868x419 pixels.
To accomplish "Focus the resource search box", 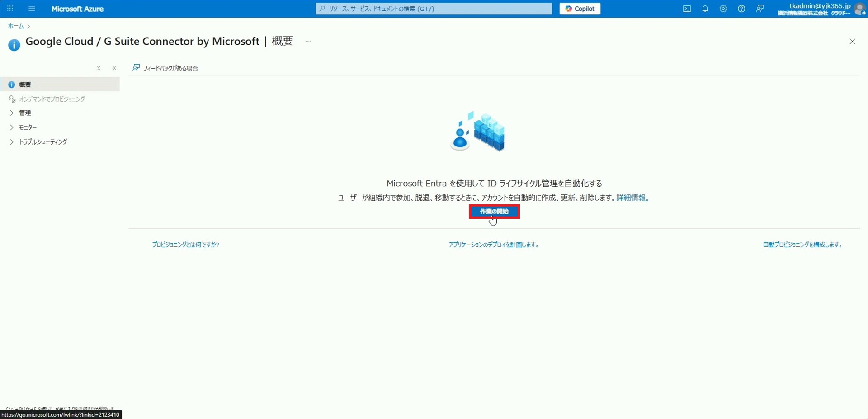I will [x=434, y=9].
